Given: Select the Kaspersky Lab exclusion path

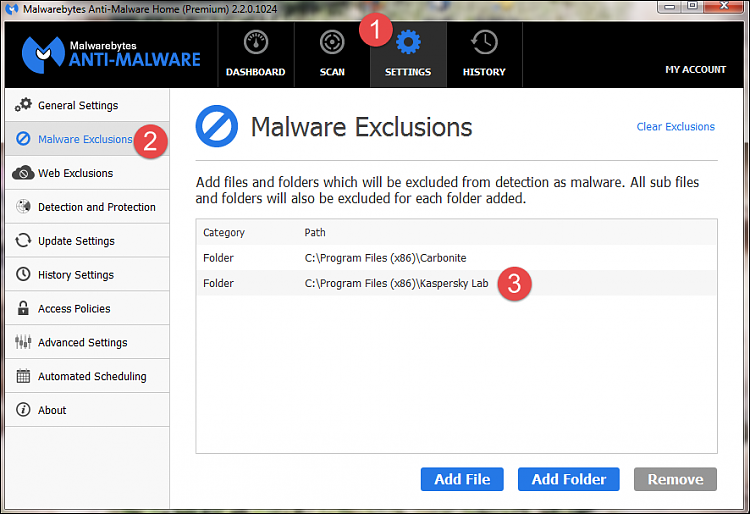Looking at the screenshot, I should point(397,284).
